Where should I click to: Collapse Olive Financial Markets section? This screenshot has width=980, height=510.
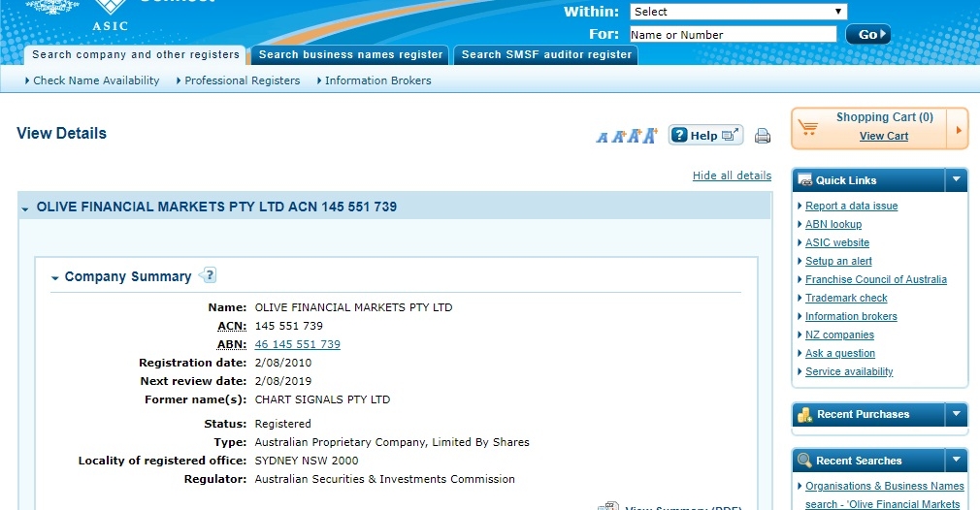point(25,208)
